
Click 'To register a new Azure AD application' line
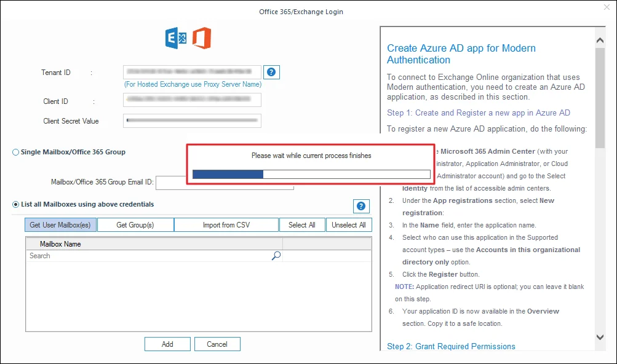[487, 129]
